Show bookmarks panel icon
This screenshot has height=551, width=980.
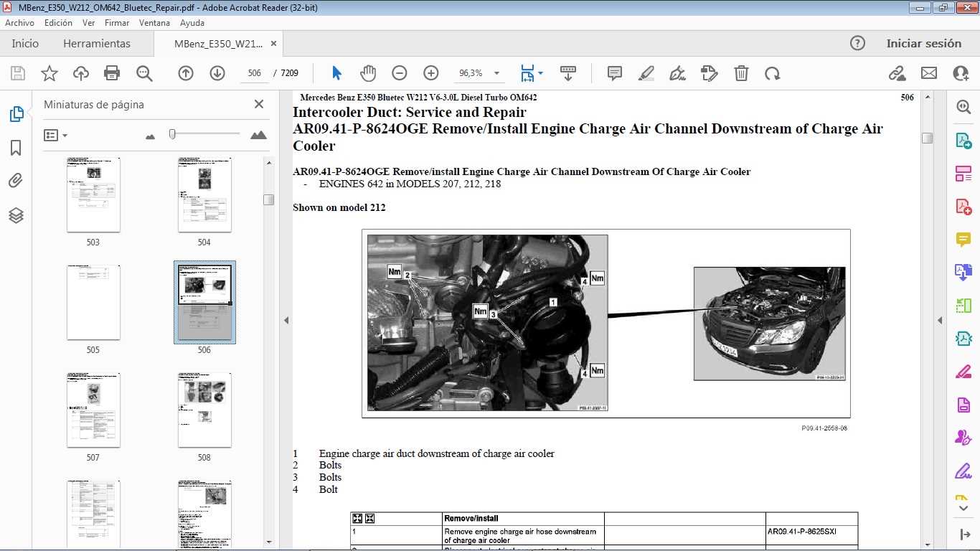(16, 148)
